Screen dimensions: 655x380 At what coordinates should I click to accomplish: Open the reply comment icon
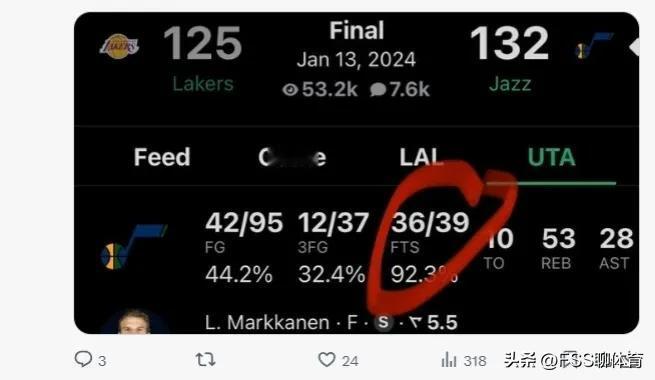[83, 359]
